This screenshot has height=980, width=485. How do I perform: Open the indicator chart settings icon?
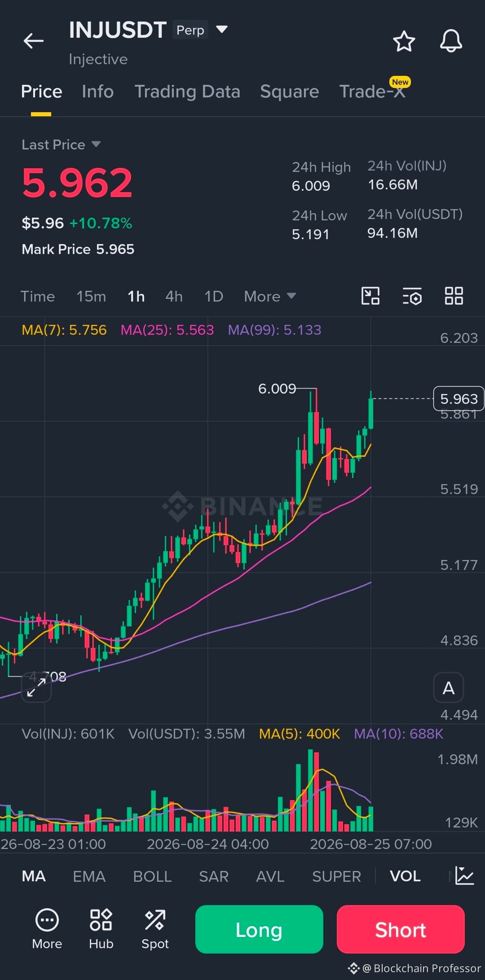point(464,875)
